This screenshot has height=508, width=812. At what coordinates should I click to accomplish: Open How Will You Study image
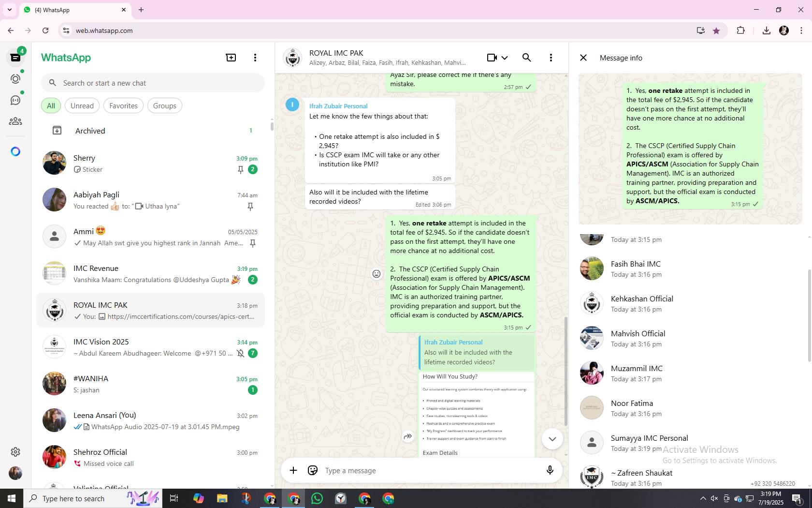click(477, 415)
